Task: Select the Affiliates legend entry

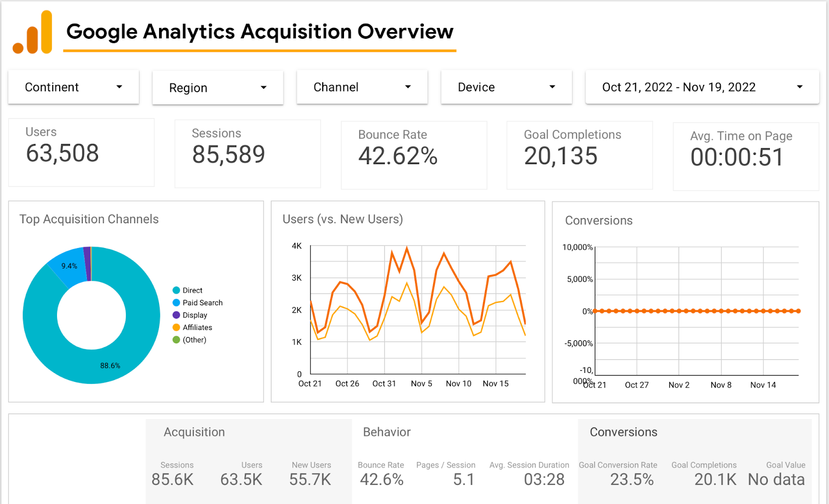Action: (x=197, y=327)
